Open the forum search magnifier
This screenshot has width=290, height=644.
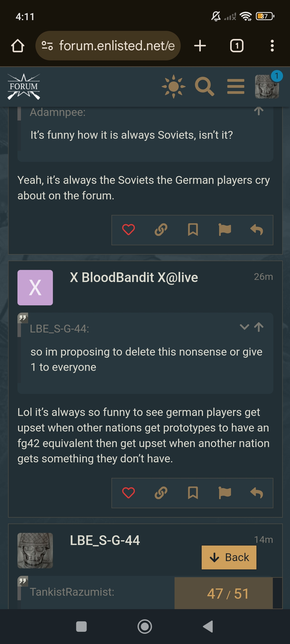click(x=204, y=86)
